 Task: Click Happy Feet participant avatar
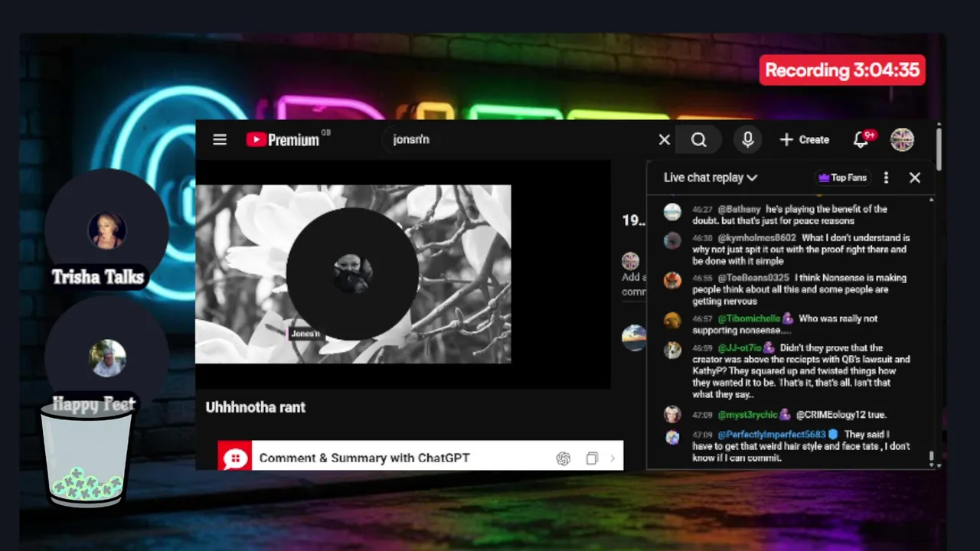[108, 358]
